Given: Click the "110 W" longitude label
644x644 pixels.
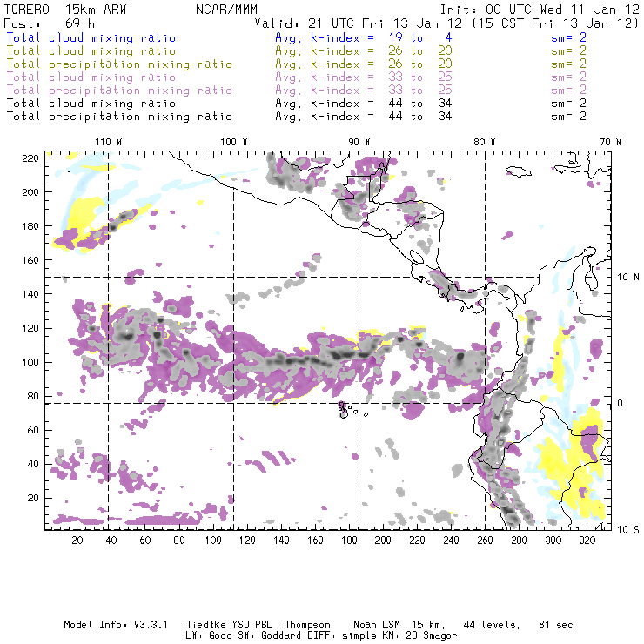Looking at the screenshot, I should pos(109,142).
